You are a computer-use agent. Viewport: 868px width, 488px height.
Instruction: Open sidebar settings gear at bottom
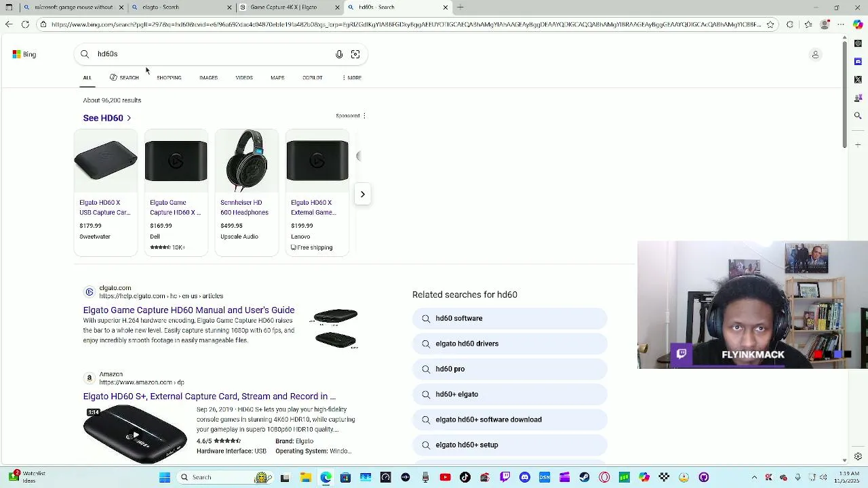pos(858,457)
